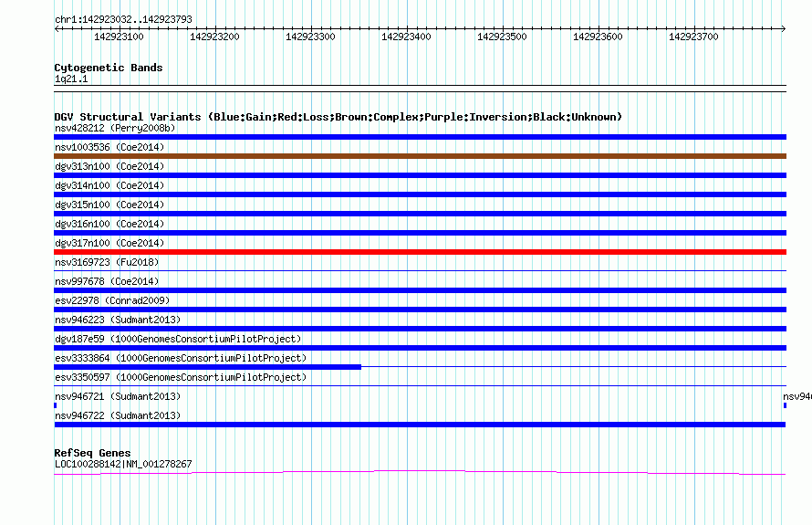Click the blue bar under dgv187e59
The image size is (812, 525).
click(x=420, y=348)
